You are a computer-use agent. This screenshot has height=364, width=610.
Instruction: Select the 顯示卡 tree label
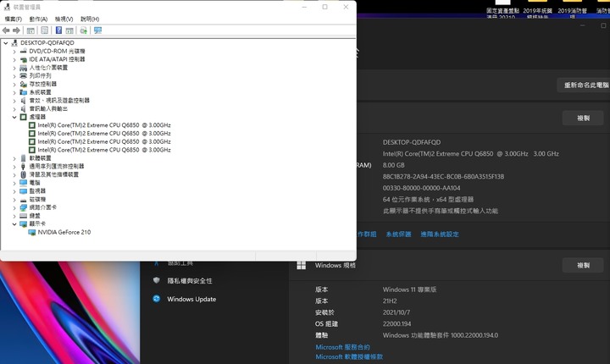[37, 224]
